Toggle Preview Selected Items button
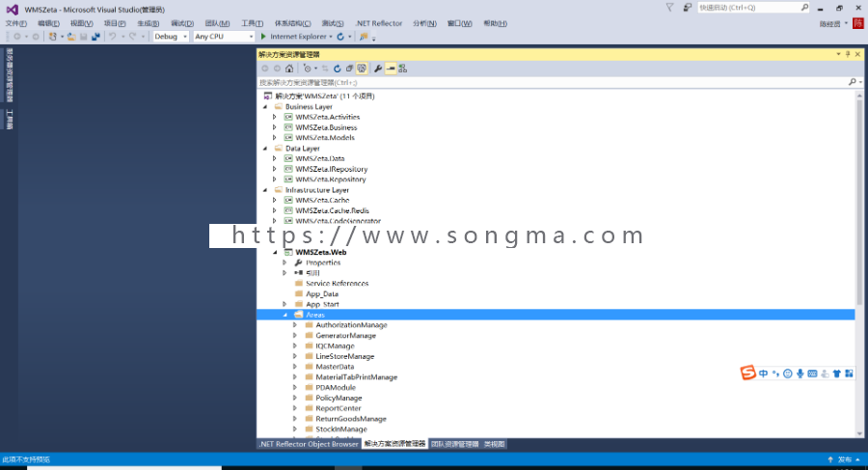This screenshot has height=470, width=868. 391,69
